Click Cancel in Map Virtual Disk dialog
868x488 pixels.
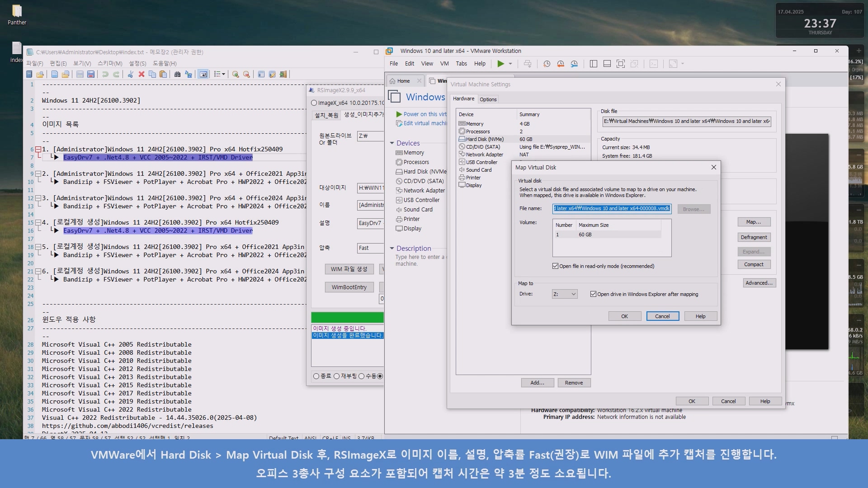click(662, 316)
